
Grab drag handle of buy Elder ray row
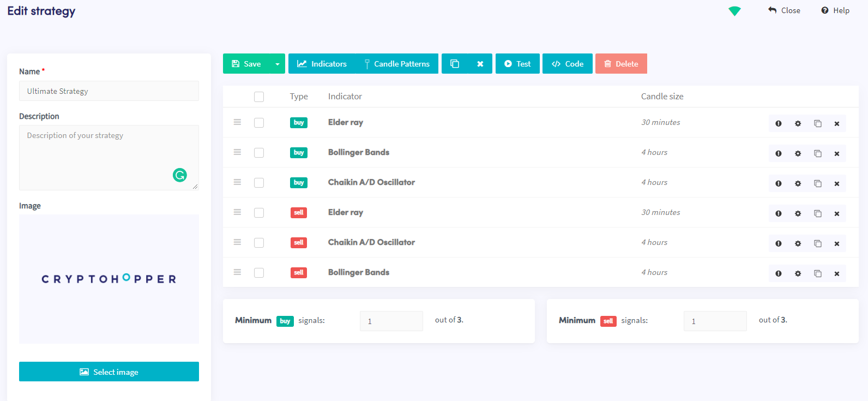click(237, 122)
